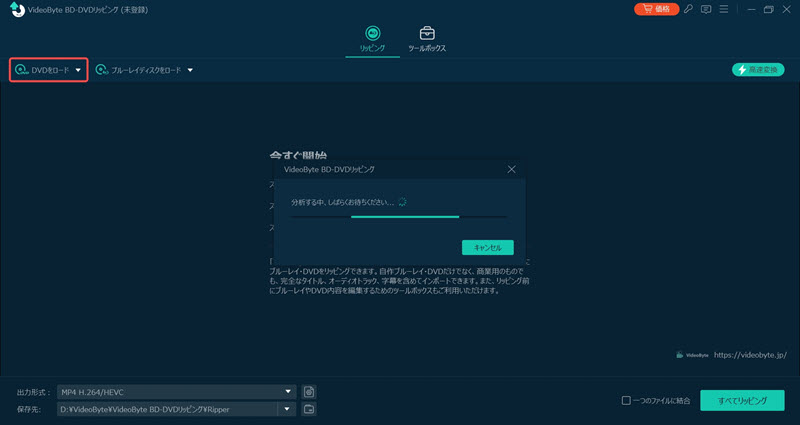Open the feedback message icon
Viewport: 800px width, 425px height.
point(706,9)
